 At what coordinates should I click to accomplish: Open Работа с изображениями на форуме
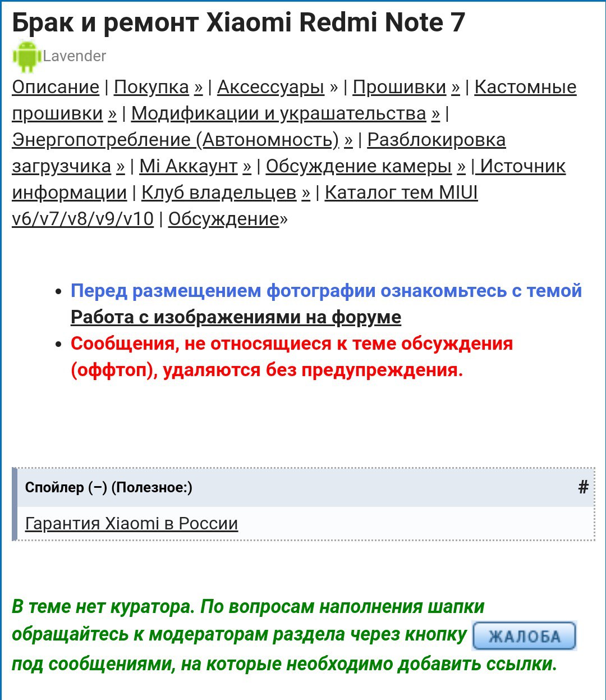tap(236, 318)
